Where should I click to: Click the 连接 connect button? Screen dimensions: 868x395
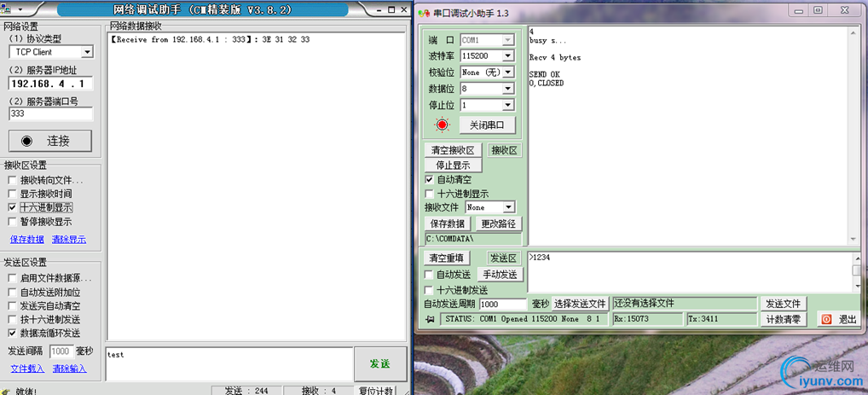pos(49,141)
